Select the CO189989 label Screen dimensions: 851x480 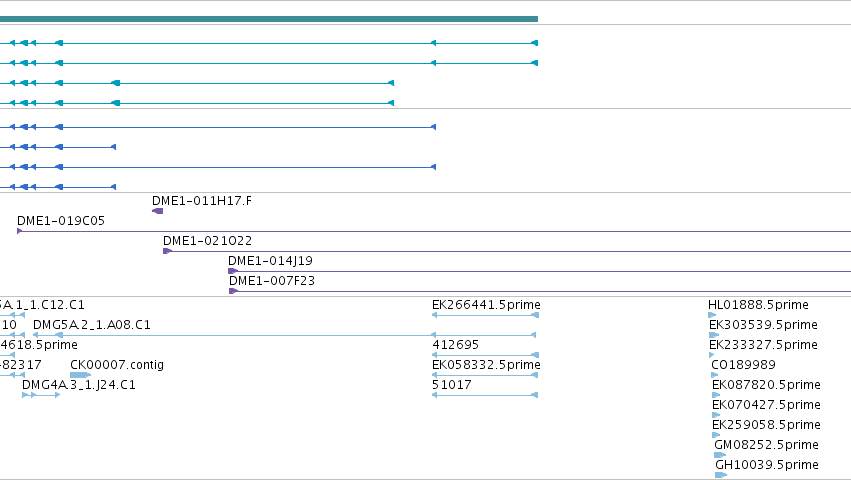pos(744,365)
